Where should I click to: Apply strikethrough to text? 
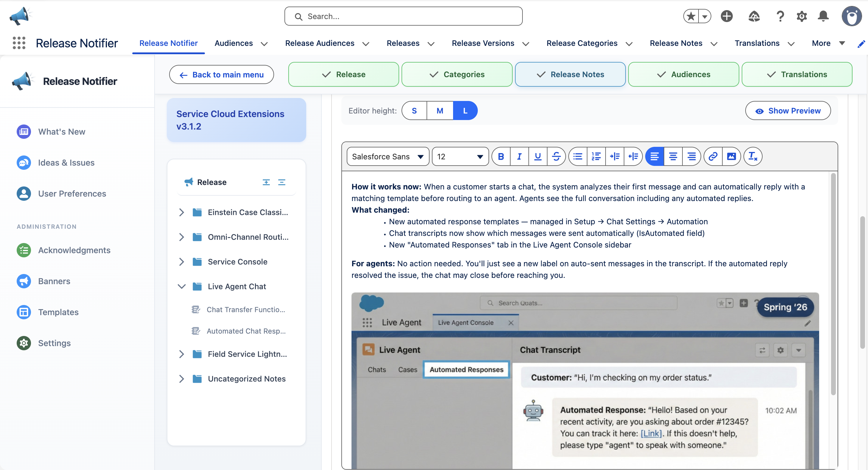point(556,156)
